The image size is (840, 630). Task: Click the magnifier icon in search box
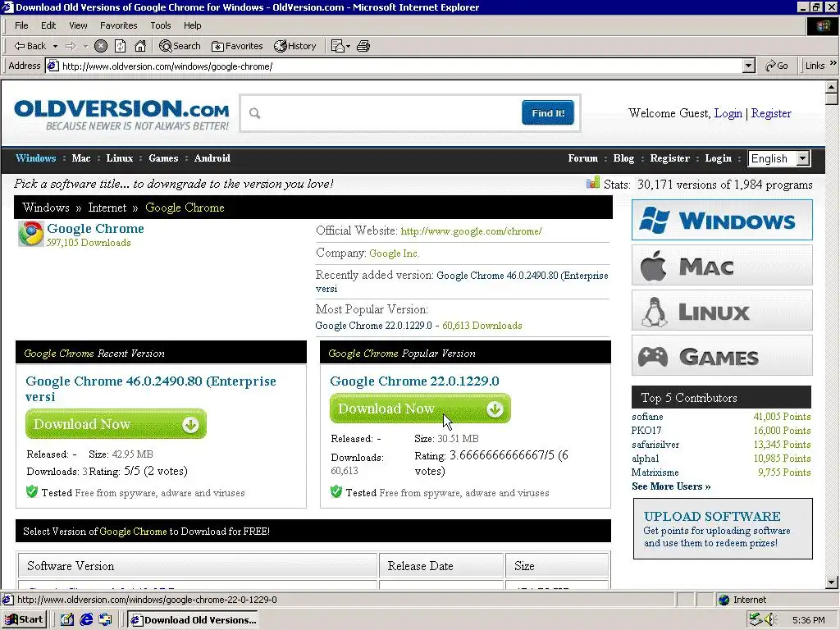click(255, 113)
